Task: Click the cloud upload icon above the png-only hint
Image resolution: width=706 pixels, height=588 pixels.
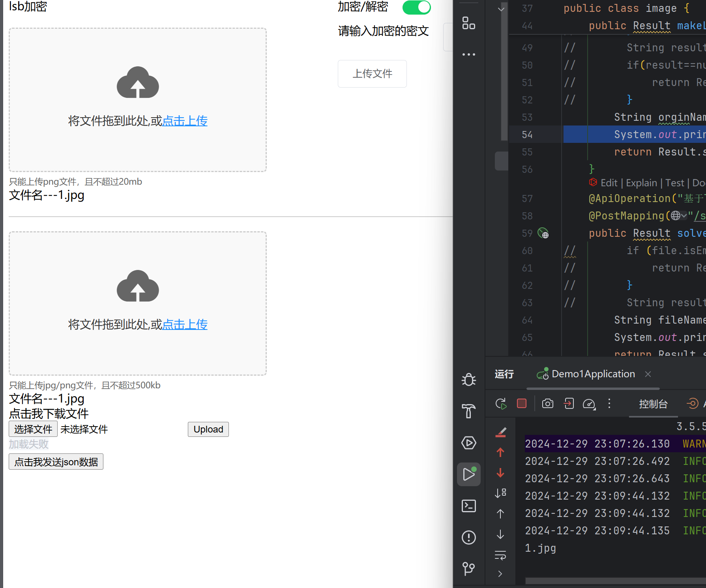Action: click(138, 82)
